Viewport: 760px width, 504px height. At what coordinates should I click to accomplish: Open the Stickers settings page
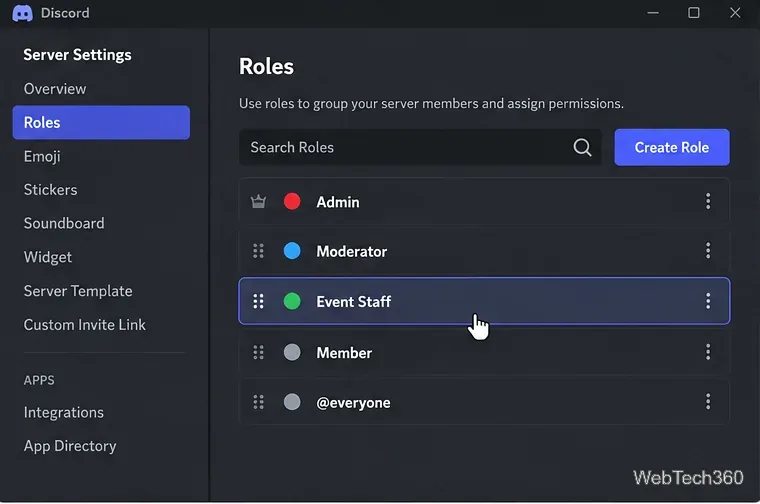point(50,190)
